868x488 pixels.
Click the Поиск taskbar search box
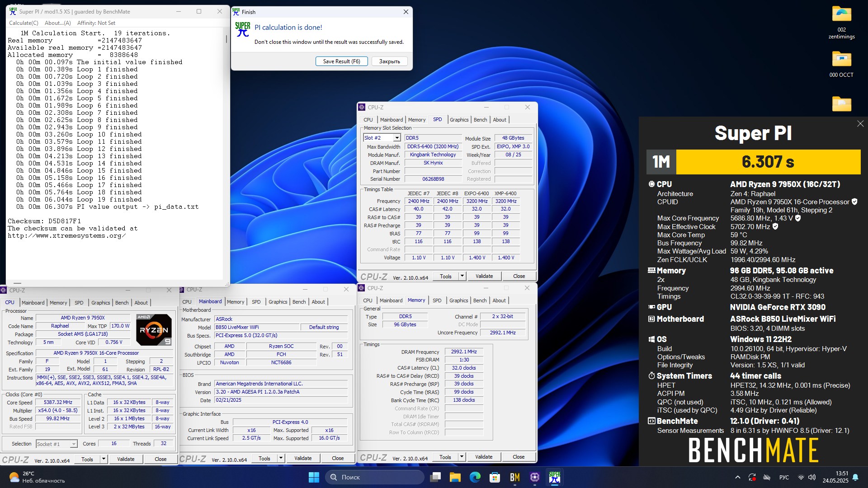pos(374,477)
